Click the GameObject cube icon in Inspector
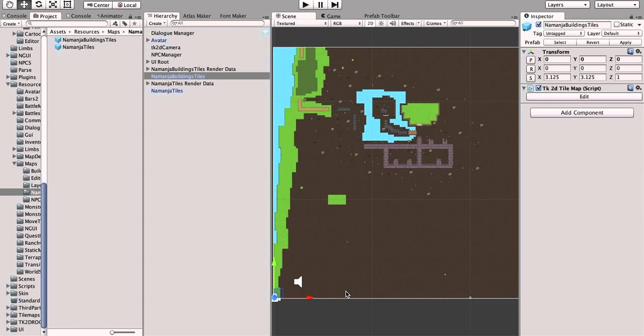644x336 pixels. pos(527,26)
